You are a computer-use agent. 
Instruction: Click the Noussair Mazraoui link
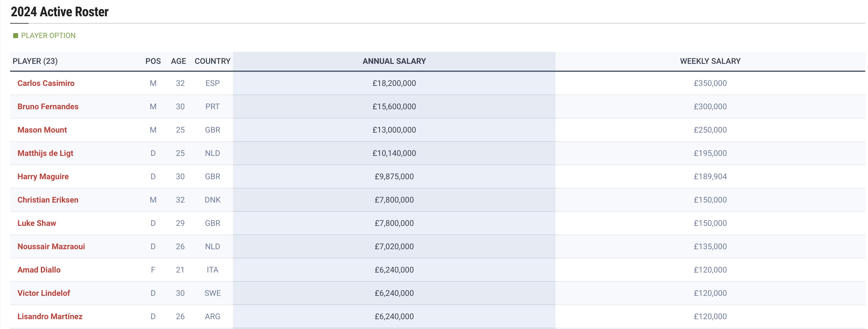coord(51,246)
